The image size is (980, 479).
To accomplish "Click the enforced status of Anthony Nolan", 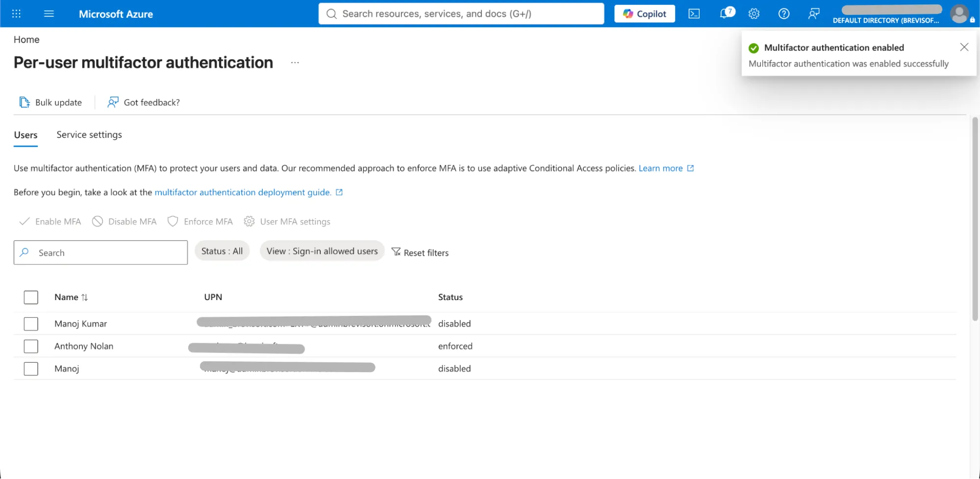I will click(x=455, y=346).
